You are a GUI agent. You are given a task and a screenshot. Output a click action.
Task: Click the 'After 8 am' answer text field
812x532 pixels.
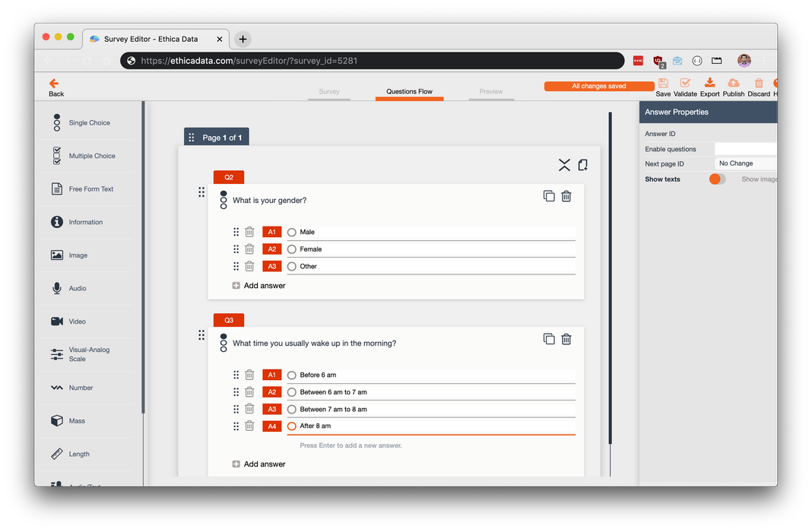[x=433, y=426]
